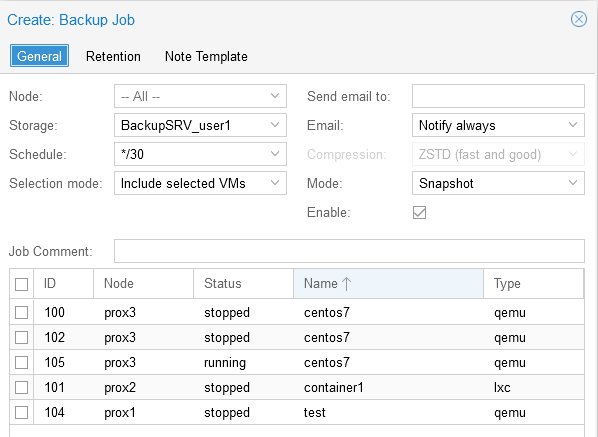Close the Create Backup Job dialog

coord(579,19)
